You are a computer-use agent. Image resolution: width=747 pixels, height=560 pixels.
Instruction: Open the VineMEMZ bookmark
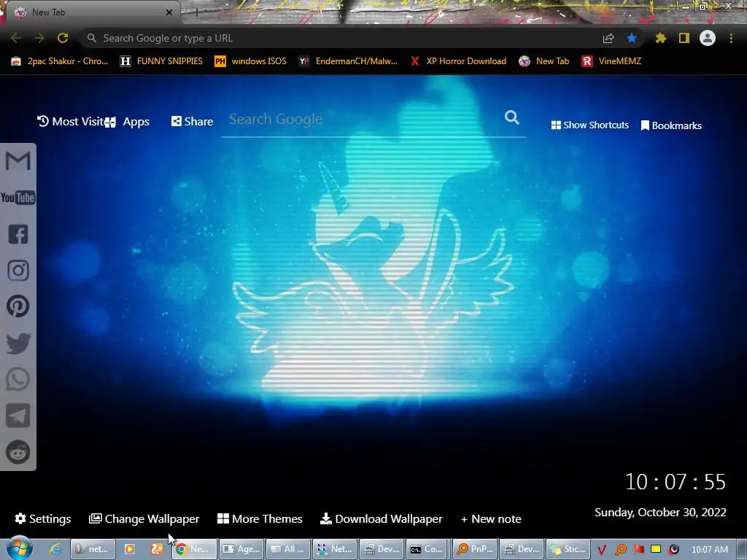click(612, 61)
